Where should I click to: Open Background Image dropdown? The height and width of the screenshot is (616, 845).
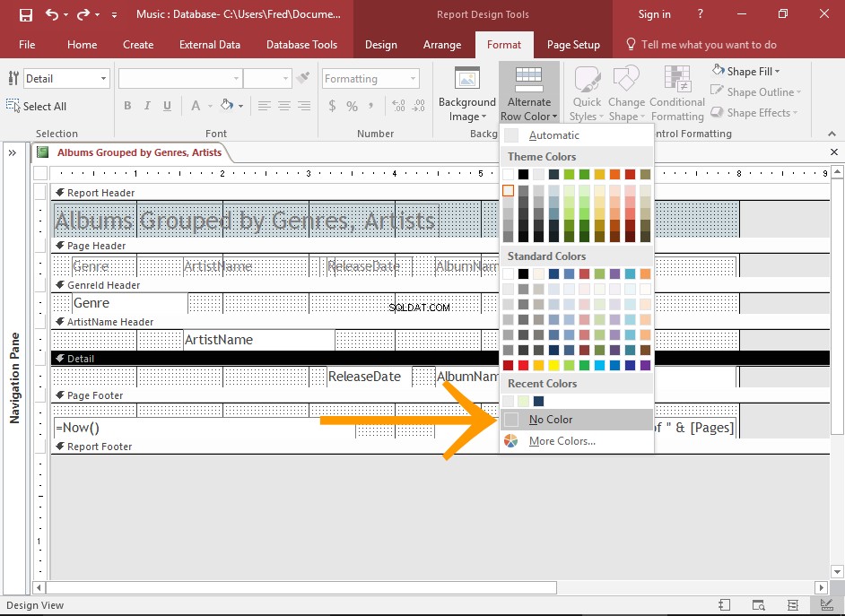pos(467,95)
